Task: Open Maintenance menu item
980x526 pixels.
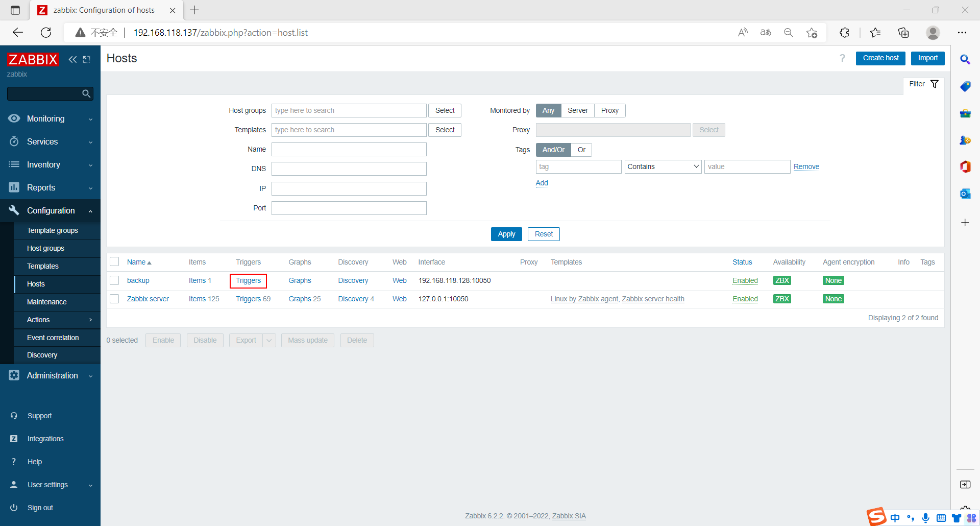Action: click(57, 302)
